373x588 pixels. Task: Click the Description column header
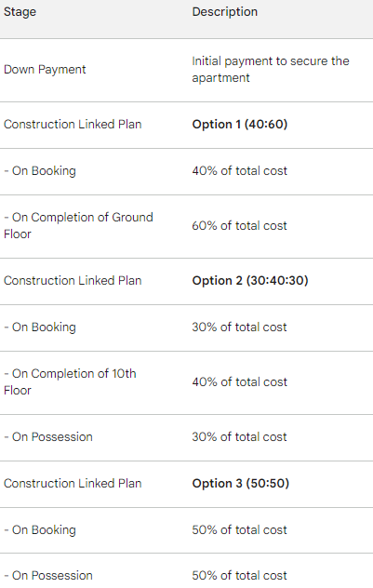225,12
